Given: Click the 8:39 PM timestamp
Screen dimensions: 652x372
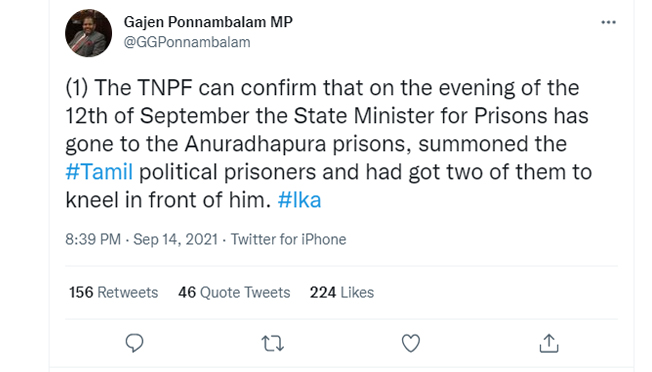Looking at the screenshot, I should [93, 239].
